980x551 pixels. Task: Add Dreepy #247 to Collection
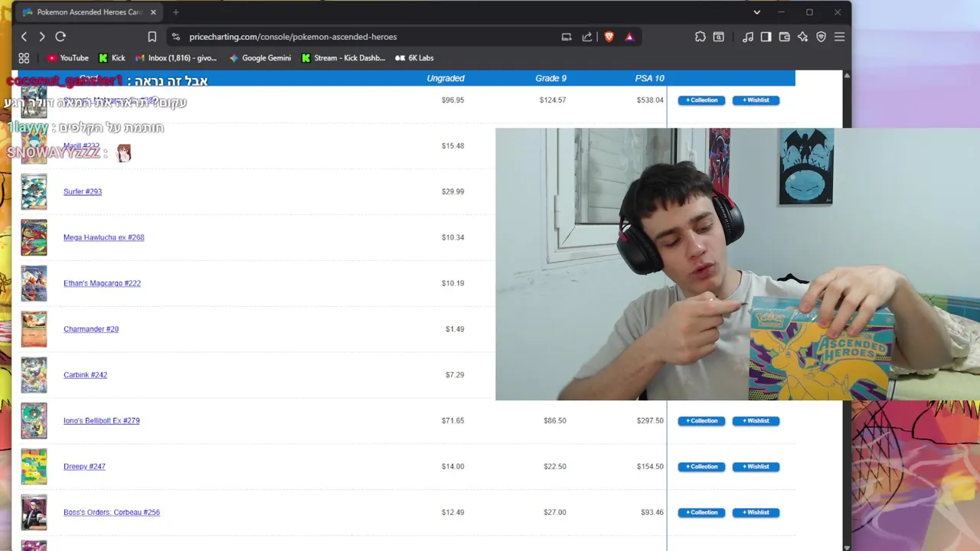point(701,467)
